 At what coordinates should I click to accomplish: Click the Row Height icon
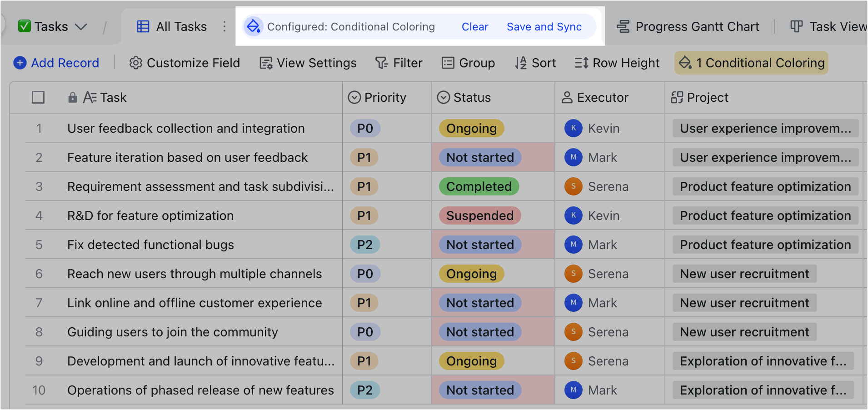pyautogui.click(x=581, y=63)
